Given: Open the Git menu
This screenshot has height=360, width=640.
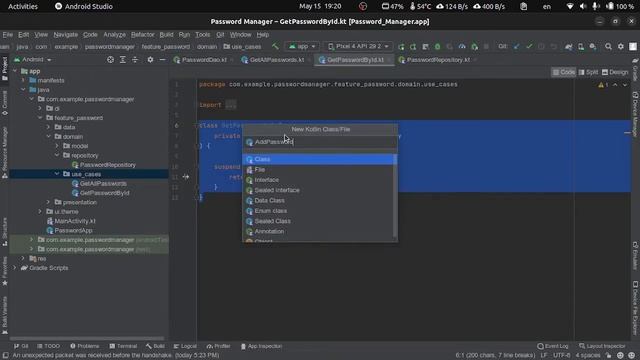Looking at the screenshot, I should tap(220, 35).
